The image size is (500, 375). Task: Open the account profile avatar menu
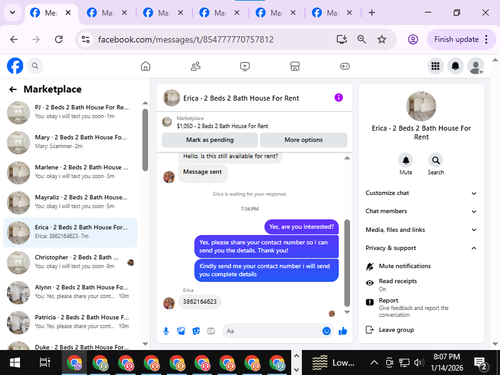point(476,66)
